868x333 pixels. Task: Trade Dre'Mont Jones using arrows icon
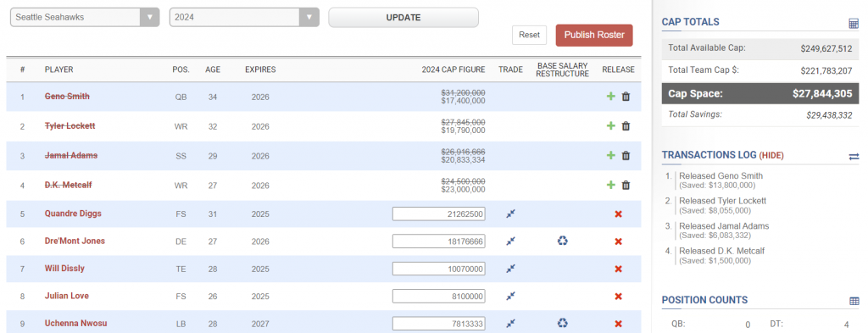click(511, 241)
